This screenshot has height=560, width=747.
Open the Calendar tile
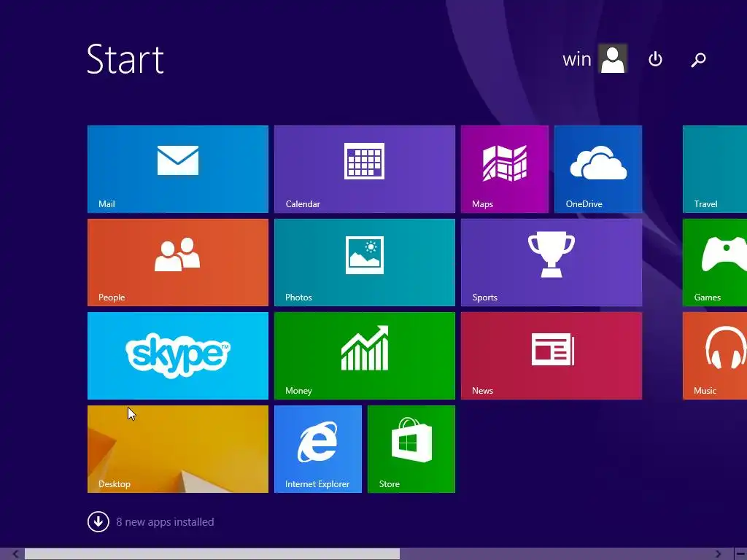click(365, 169)
